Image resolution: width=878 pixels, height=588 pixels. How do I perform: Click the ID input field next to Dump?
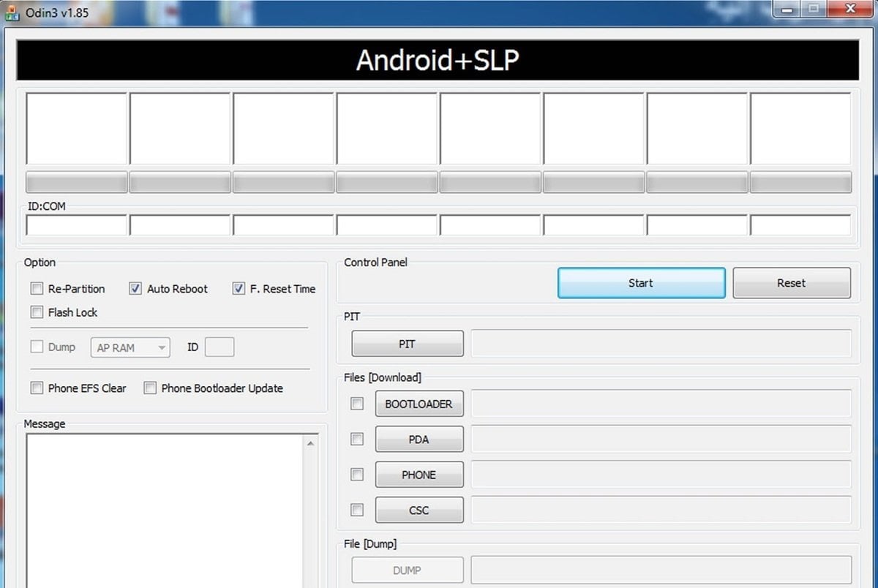(219, 347)
